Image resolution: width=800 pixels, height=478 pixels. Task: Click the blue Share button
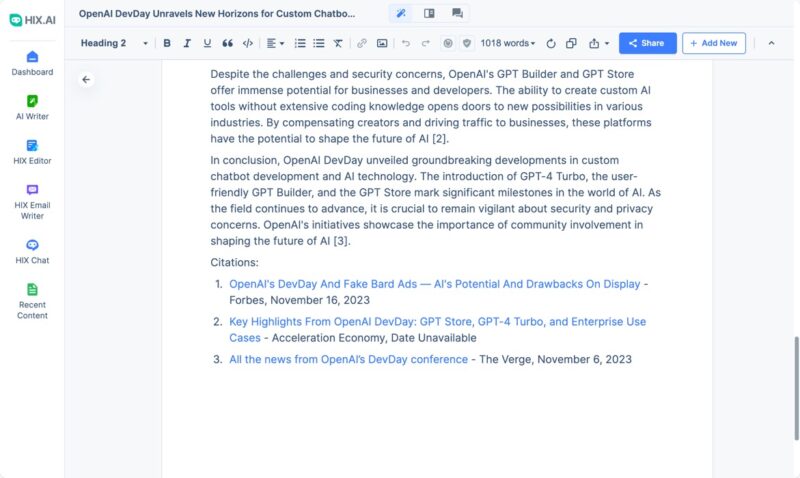pos(647,43)
